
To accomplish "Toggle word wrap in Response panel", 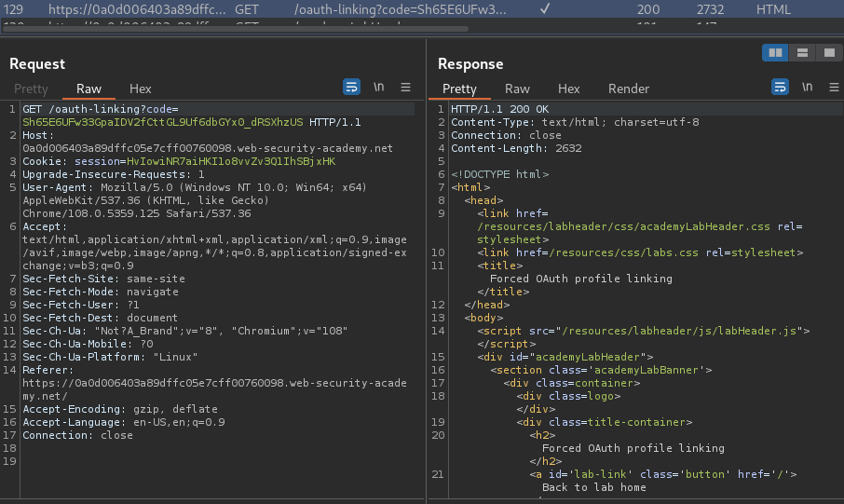I will click(780, 87).
